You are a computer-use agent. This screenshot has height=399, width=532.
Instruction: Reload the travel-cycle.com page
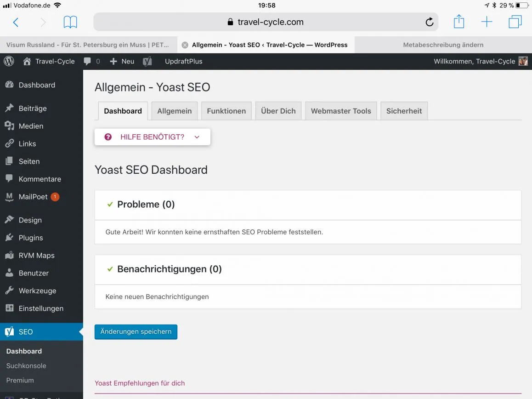point(429,22)
